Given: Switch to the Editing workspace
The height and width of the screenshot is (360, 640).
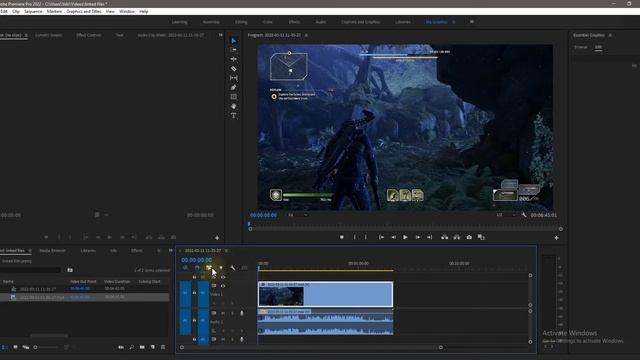Looking at the screenshot, I should tap(241, 22).
